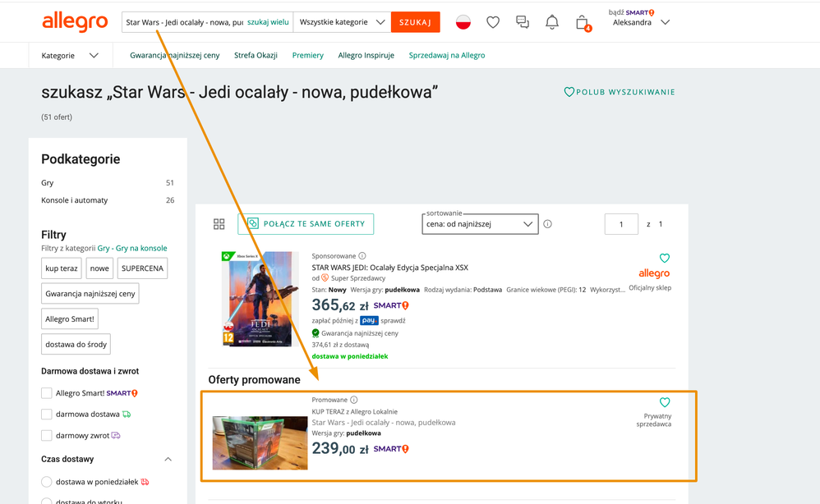Open the sortowanie dropdown
820x504 pixels.
click(480, 224)
